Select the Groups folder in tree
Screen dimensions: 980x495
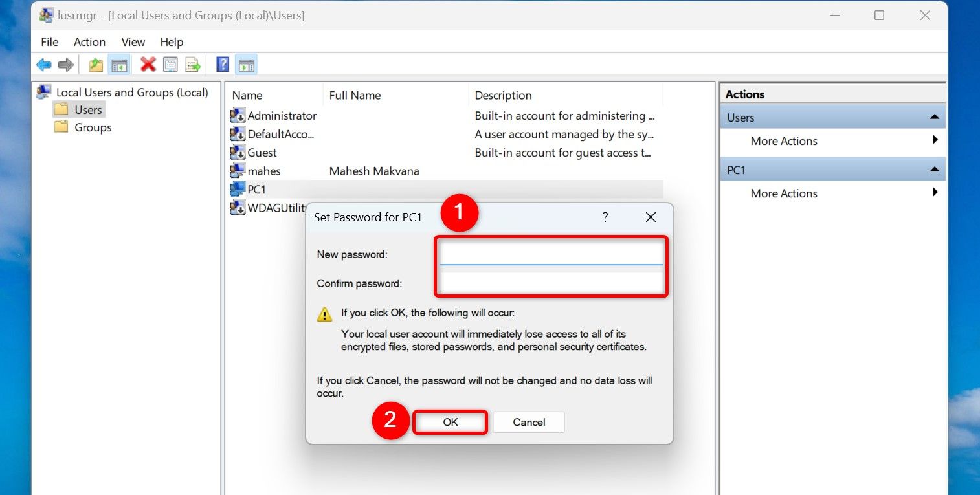pos(93,127)
